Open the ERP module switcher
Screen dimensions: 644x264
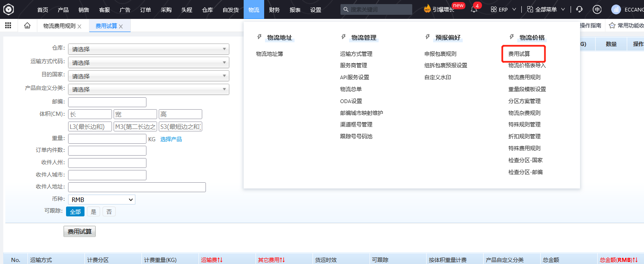point(503,9)
